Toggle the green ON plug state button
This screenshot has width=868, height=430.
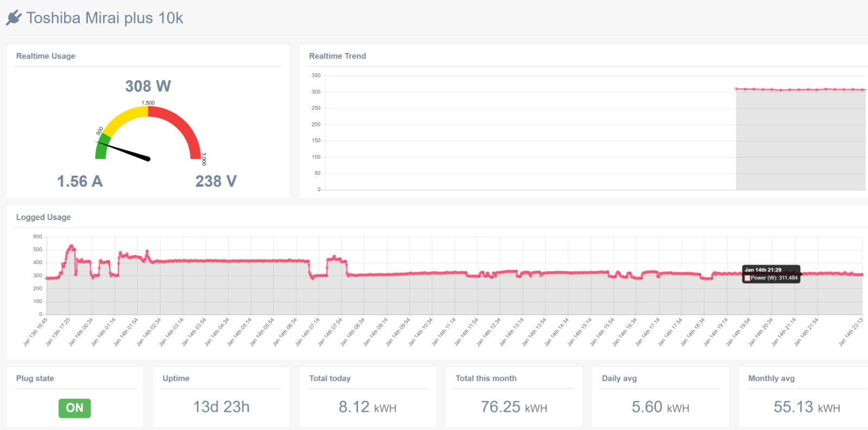75,408
